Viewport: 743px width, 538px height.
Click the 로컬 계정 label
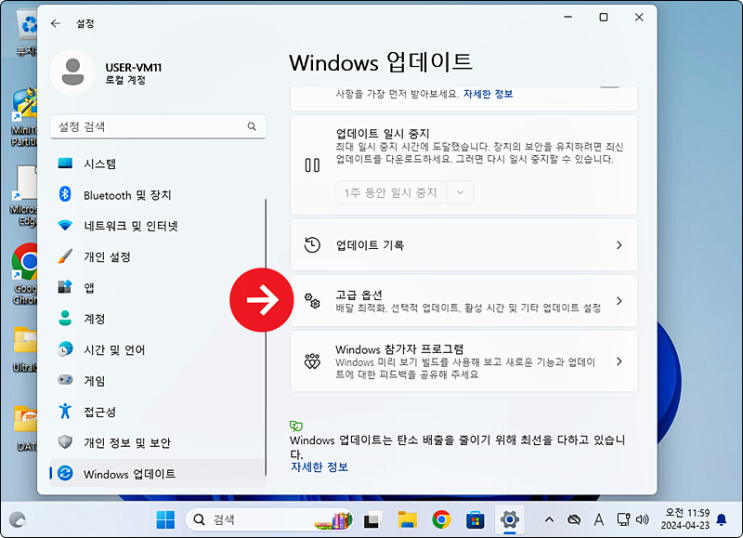pyautogui.click(x=126, y=80)
